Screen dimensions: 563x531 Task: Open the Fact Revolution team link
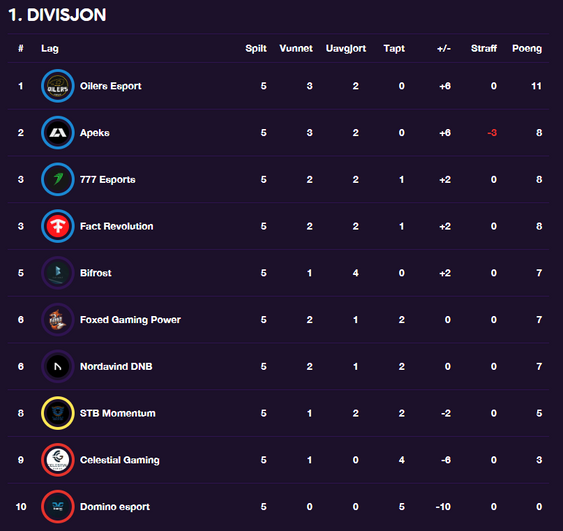[x=117, y=226]
